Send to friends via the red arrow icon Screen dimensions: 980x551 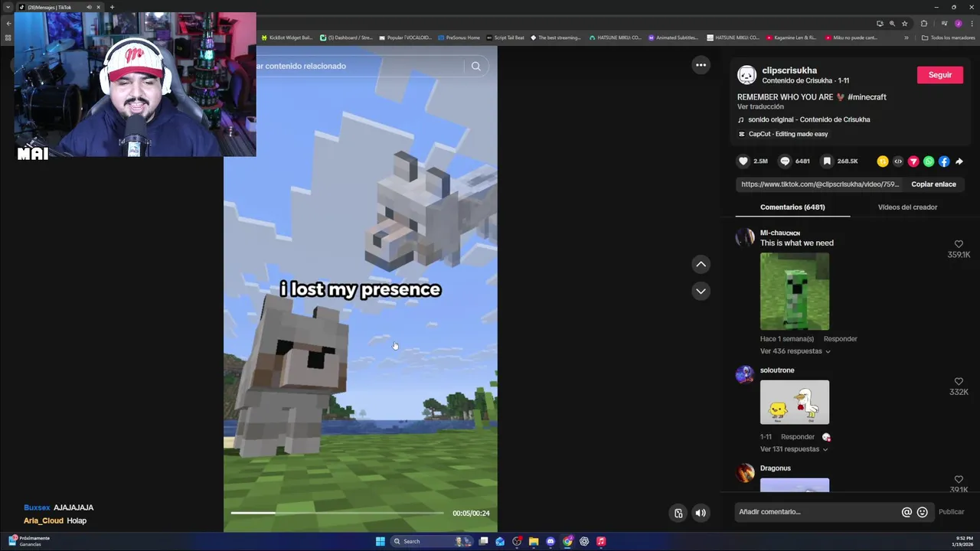tap(913, 161)
